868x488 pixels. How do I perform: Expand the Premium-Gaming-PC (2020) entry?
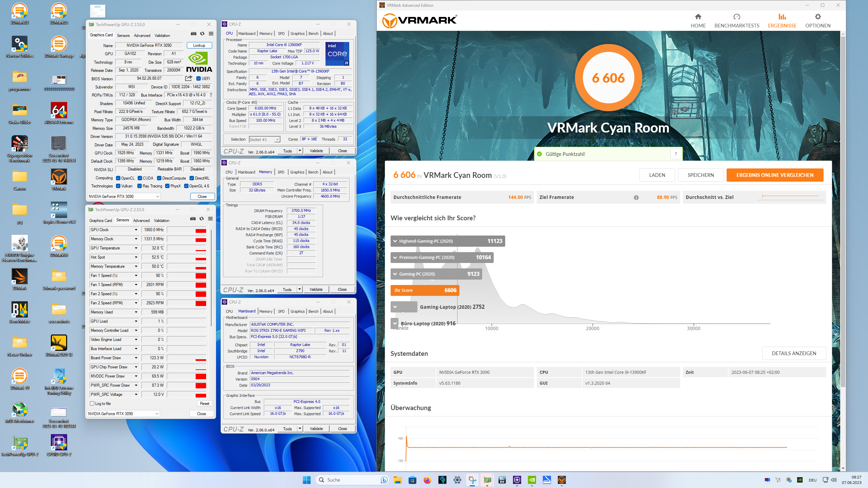point(395,257)
